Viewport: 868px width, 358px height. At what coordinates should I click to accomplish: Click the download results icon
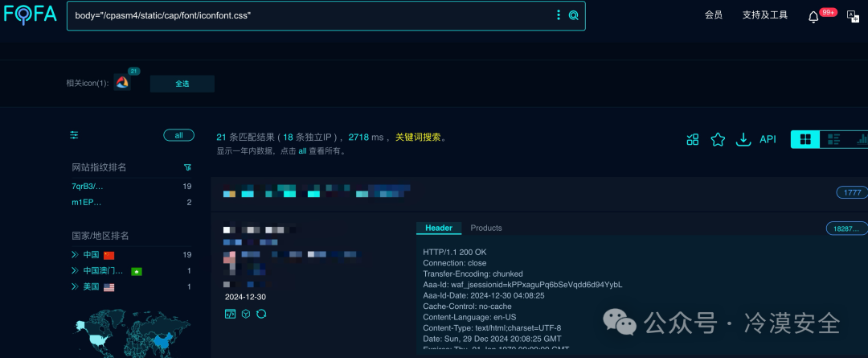point(743,140)
